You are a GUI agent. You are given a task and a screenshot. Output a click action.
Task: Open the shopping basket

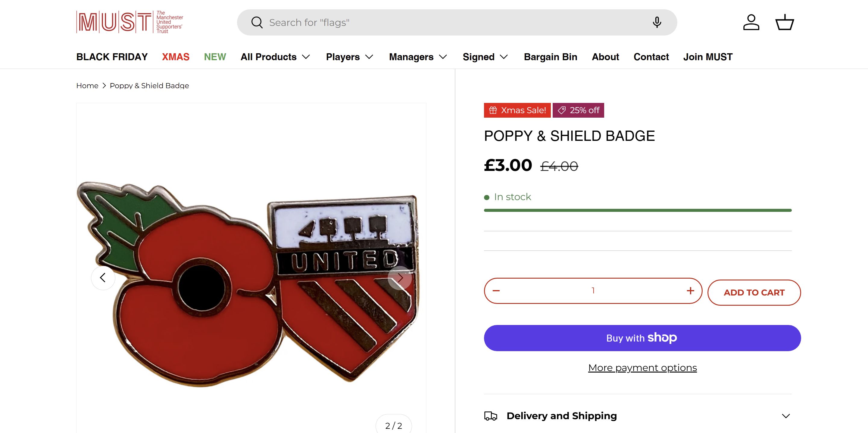point(785,22)
